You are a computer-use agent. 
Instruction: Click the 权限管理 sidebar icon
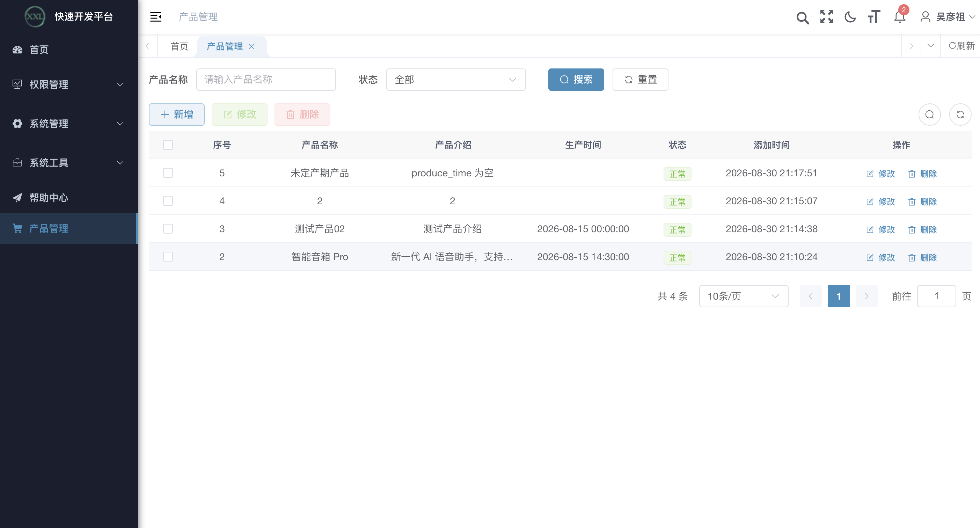coord(17,84)
